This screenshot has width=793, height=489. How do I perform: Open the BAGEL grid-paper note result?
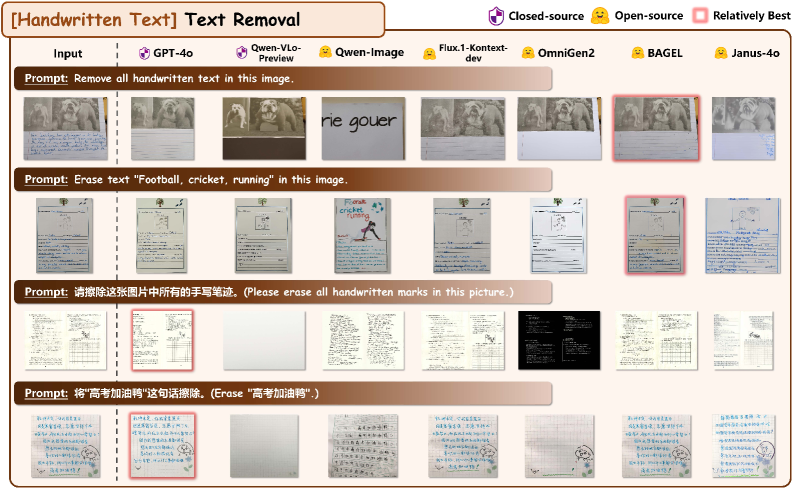656,447
